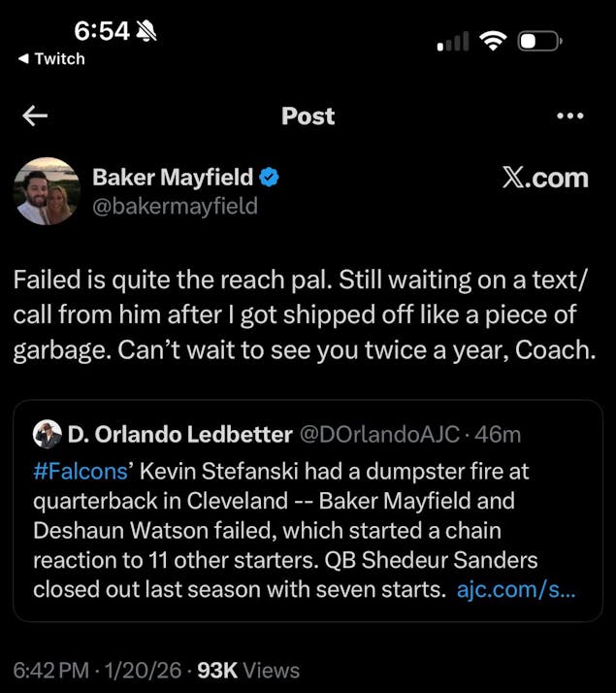
Task: Open the #Falcons hashtag
Action: tap(81, 471)
